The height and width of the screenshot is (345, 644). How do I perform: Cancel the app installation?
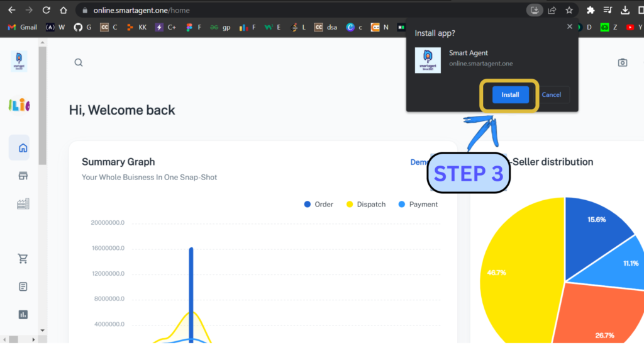551,94
